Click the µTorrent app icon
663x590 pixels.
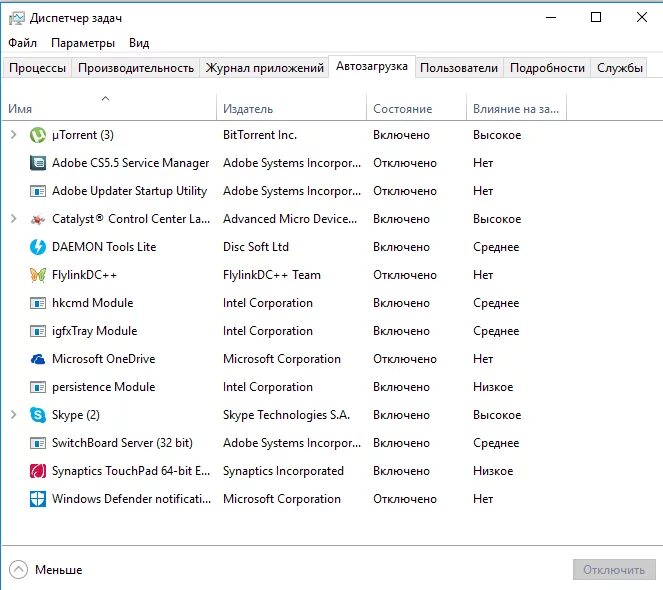(38, 135)
